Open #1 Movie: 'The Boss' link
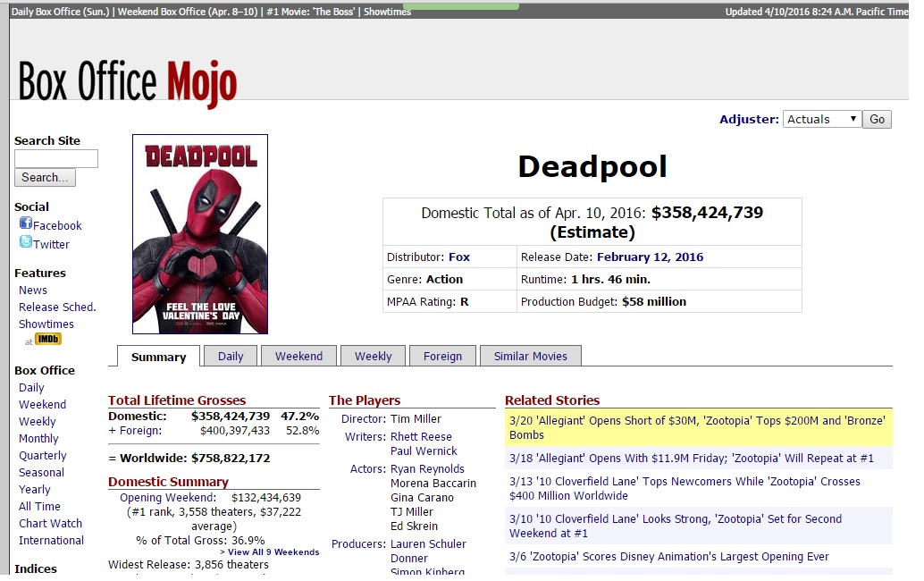Screen dimensions: 924x581 pyautogui.click(x=311, y=12)
